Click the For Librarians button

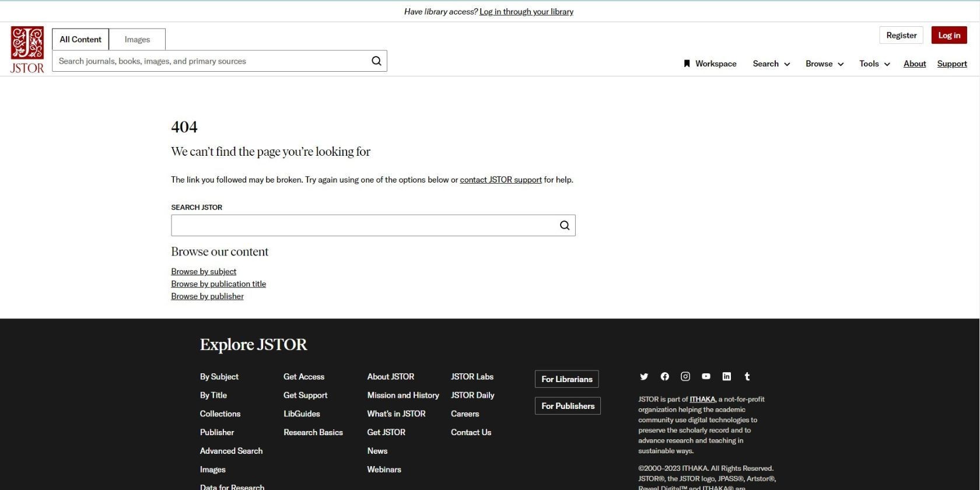566,379
